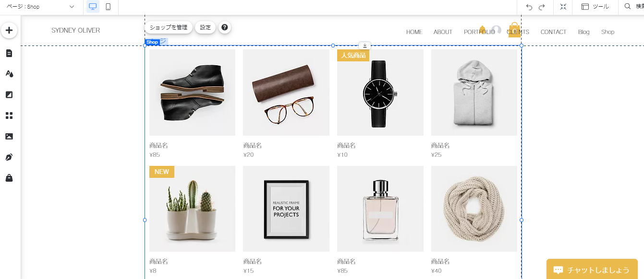
Task: Open the Site Design theme icon
Action: coord(9,74)
